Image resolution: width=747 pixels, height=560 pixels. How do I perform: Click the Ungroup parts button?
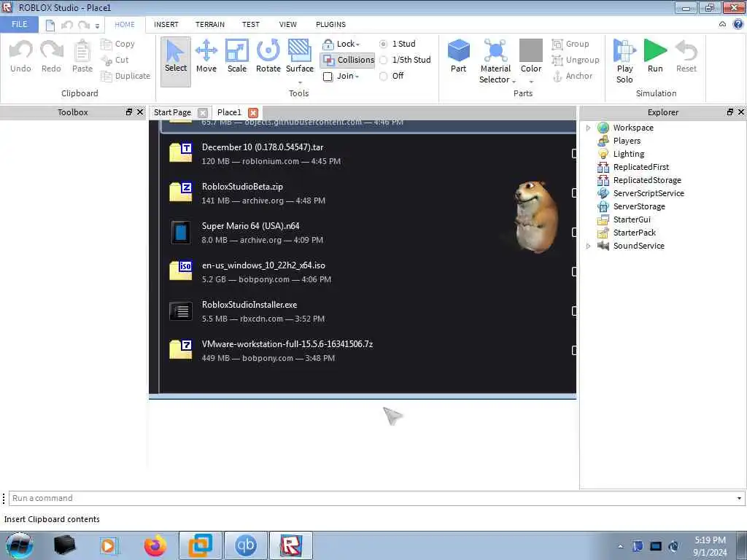point(576,60)
